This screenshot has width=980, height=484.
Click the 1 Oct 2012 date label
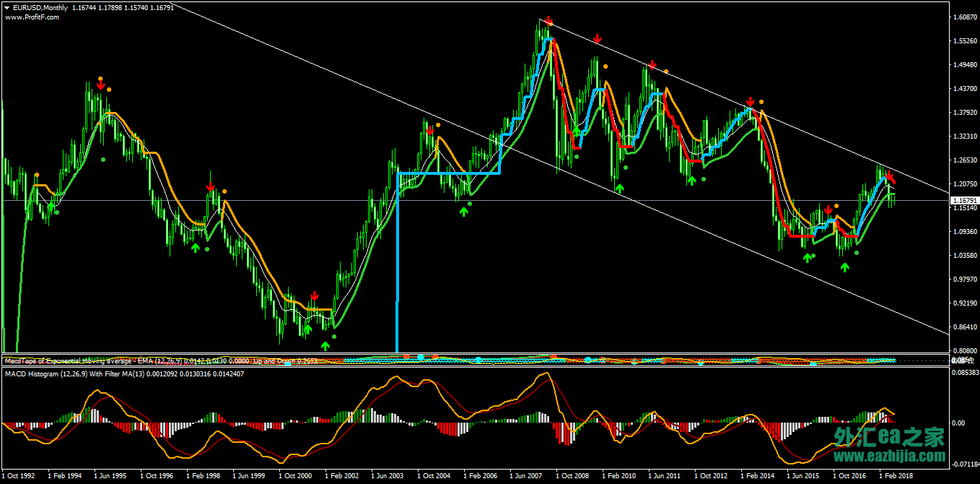tap(712, 477)
